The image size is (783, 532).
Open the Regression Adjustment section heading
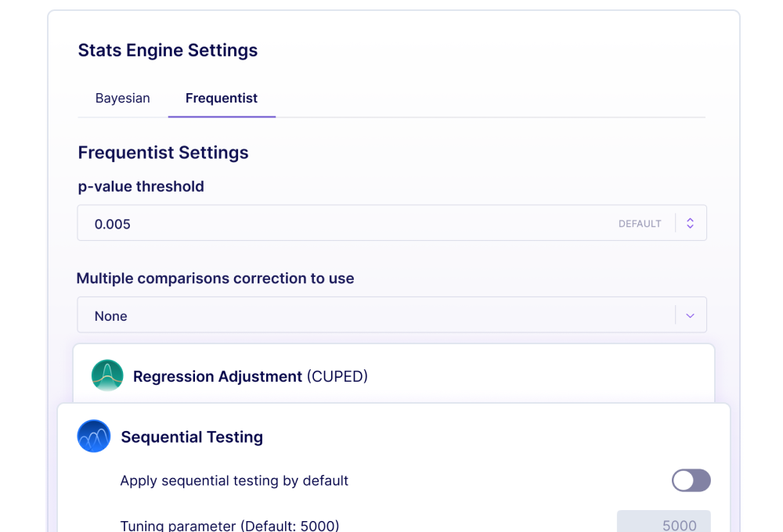[218, 376]
